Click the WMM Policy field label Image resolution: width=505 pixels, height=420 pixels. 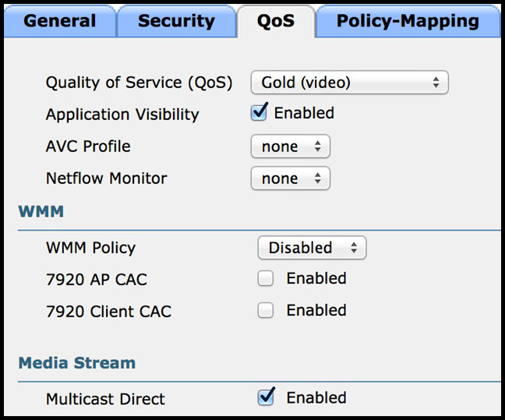pyautogui.click(x=91, y=248)
